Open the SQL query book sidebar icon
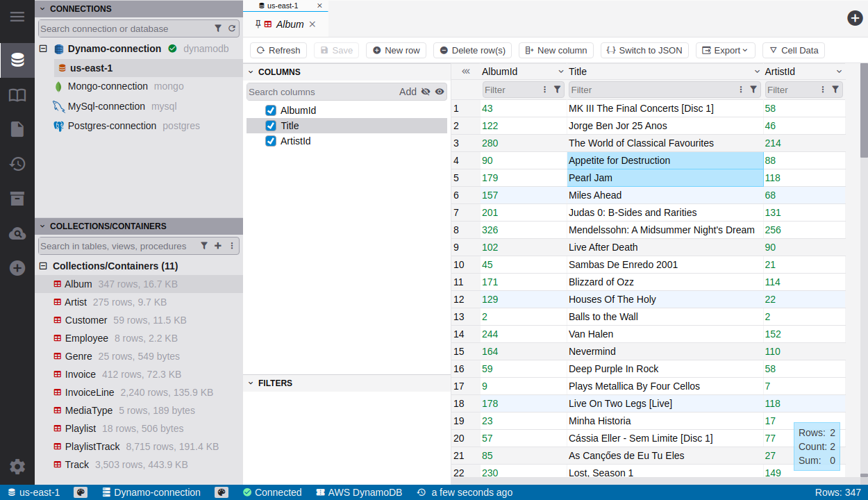Viewport: 868px width, 500px height. 17,95
